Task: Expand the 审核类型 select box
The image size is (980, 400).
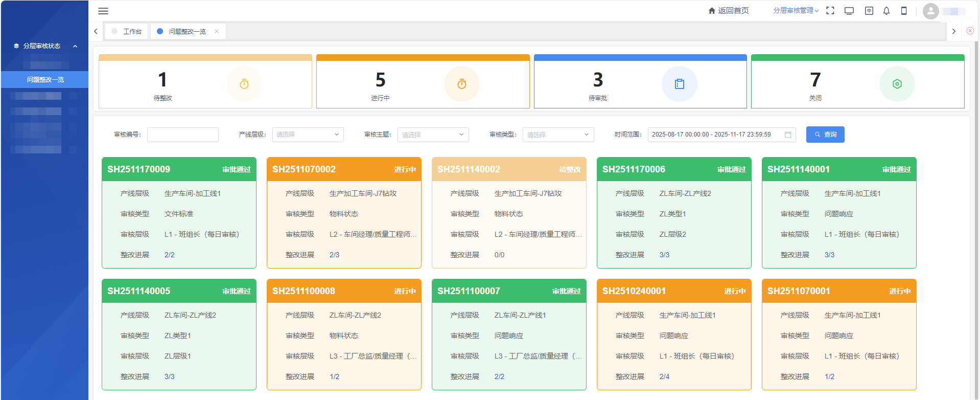Action: [x=558, y=135]
